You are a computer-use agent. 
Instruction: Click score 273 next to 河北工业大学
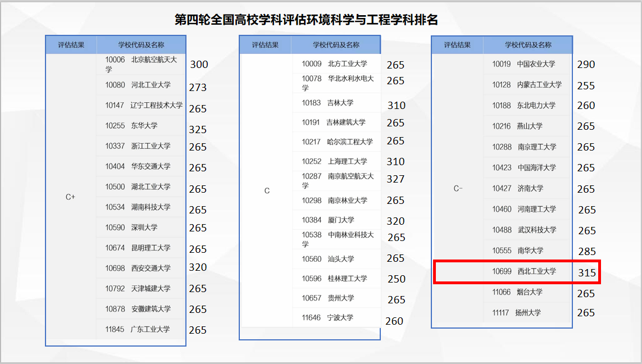(x=198, y=87)
